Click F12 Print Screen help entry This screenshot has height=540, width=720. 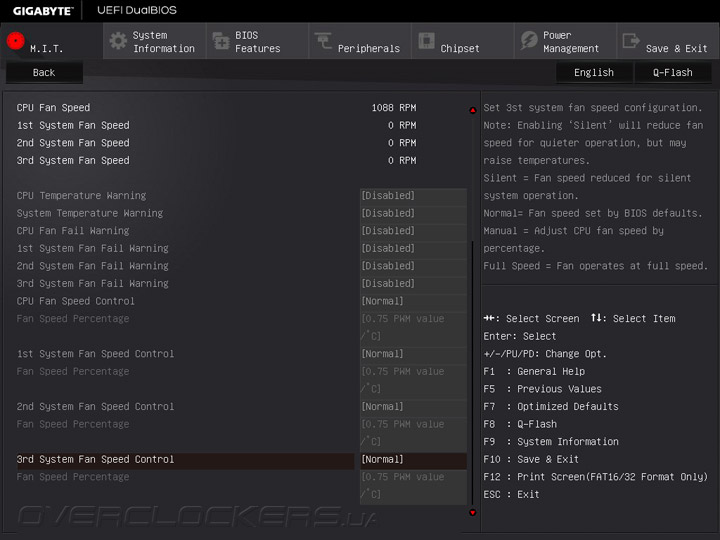[x=596, y=477]
